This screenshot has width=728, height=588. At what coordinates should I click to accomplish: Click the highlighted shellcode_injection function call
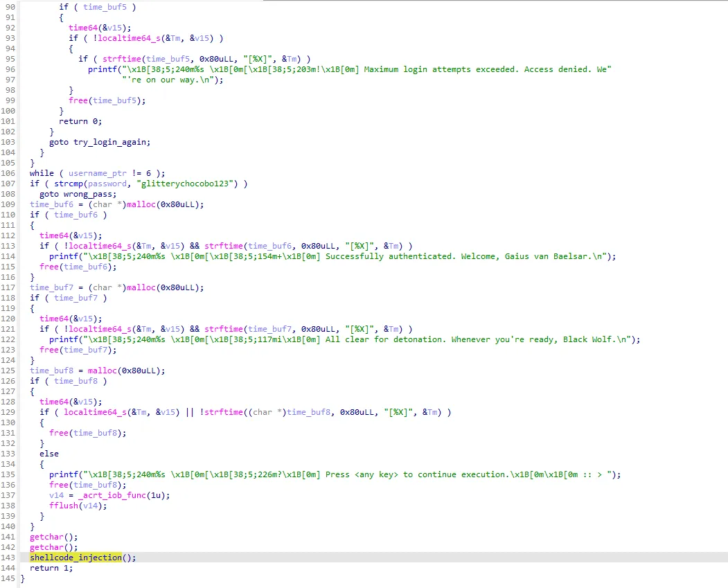[x=76, y=558]
